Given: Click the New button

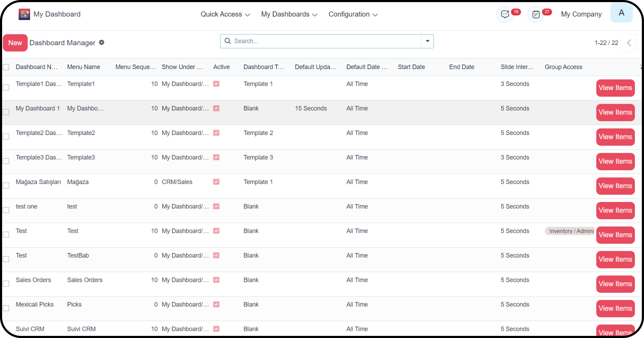Looking at the screenshot, I should (x=15, y=43).
